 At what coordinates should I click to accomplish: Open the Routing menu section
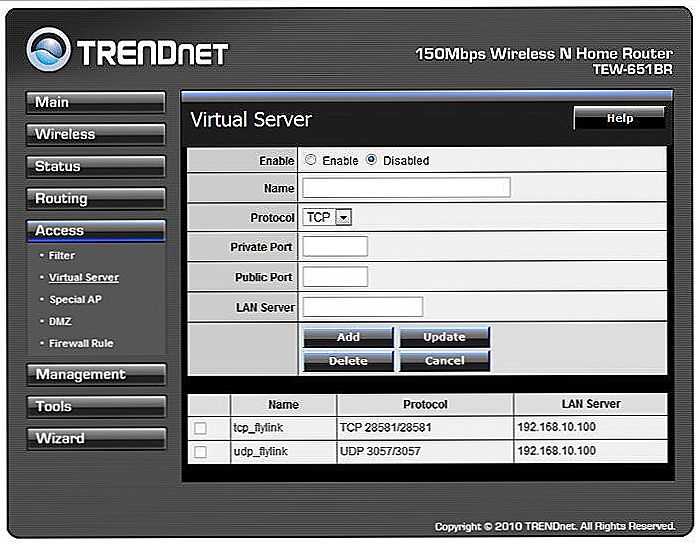(95, 198)
